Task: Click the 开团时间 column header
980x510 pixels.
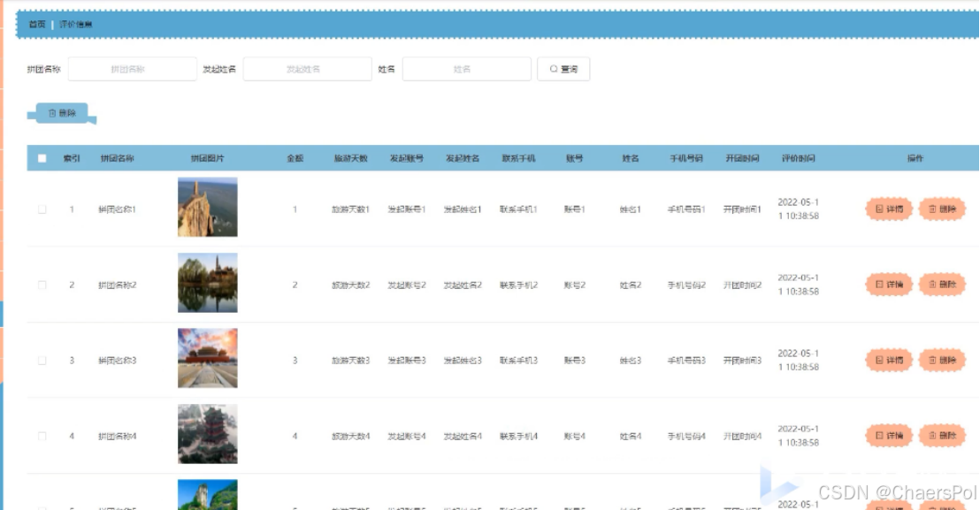Action: [x=742, y=158]
